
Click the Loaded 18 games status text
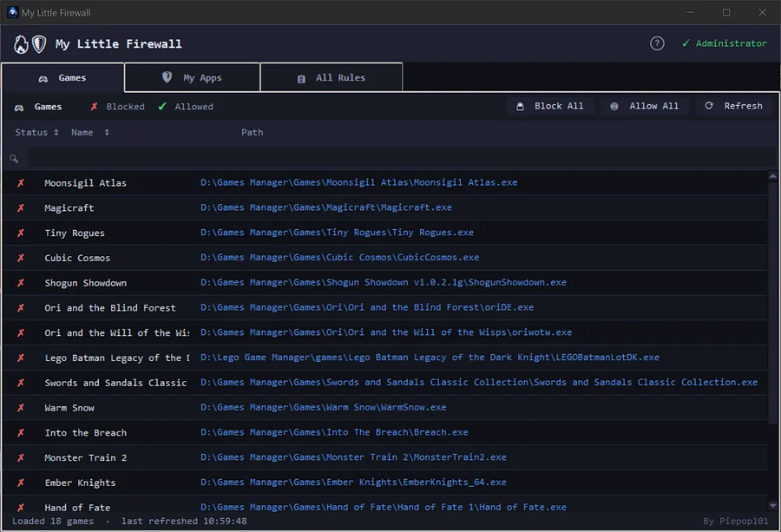coord(53,521)
